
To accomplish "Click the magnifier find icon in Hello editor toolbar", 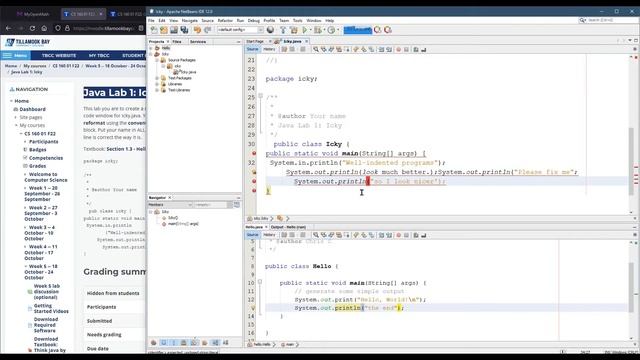I will (316, 235).
